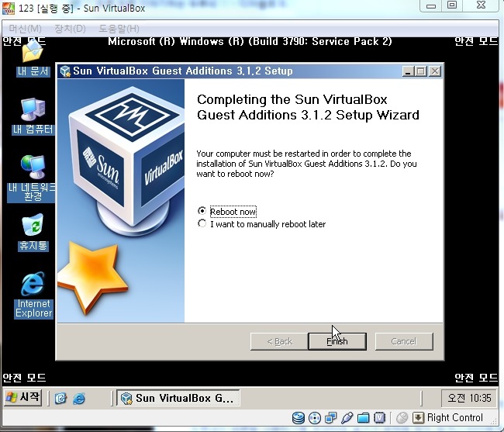Image resolution: width=504 pixels, height=432 pixels.
Task: Click the Back button in setup wizard
Action: tap(279, 341)
